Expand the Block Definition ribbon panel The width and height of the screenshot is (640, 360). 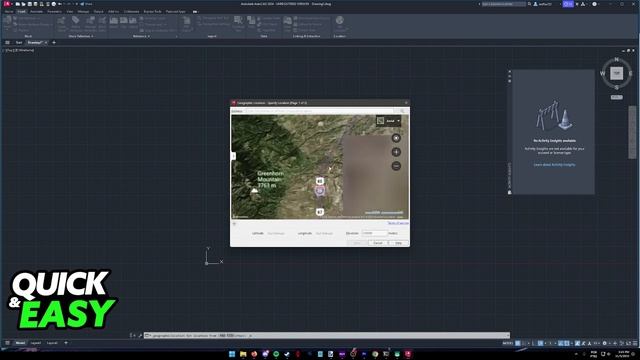81,36
